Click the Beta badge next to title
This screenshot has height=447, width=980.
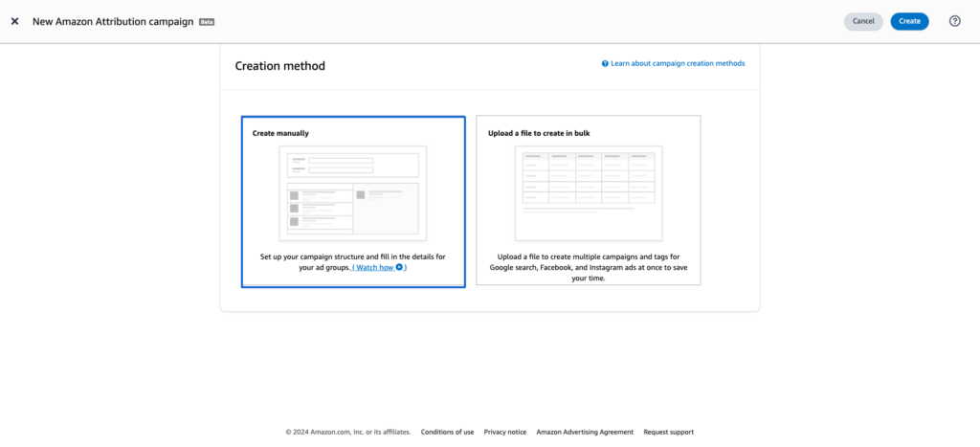(207, 22)
